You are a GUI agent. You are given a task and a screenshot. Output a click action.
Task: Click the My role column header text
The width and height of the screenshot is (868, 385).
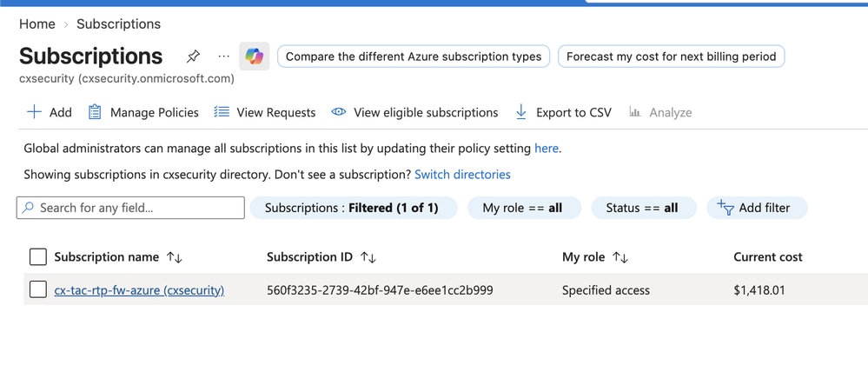pos(584,257)
